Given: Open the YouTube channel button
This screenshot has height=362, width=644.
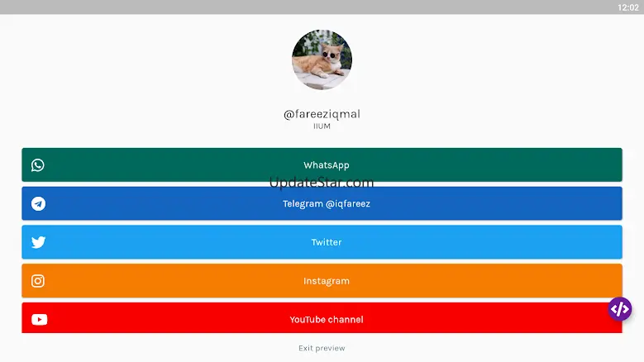Looking at the screenshot, I should pyautogui.click(x=322, y=318).
